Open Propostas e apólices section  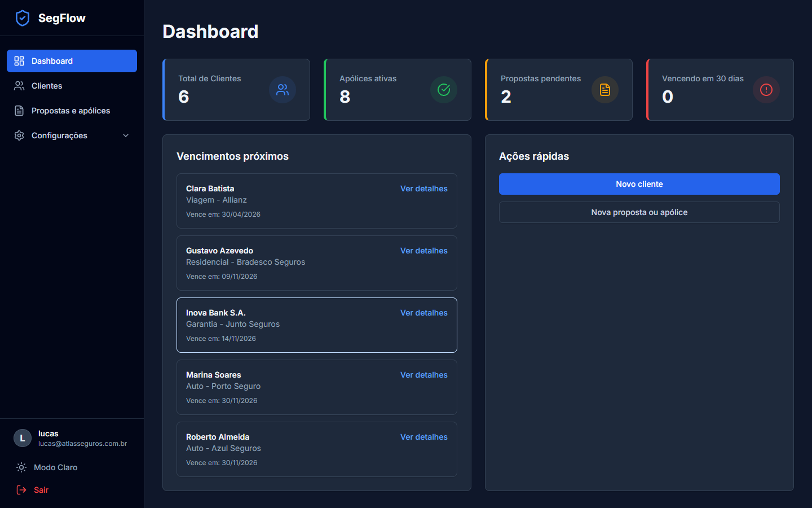[70, 111]
